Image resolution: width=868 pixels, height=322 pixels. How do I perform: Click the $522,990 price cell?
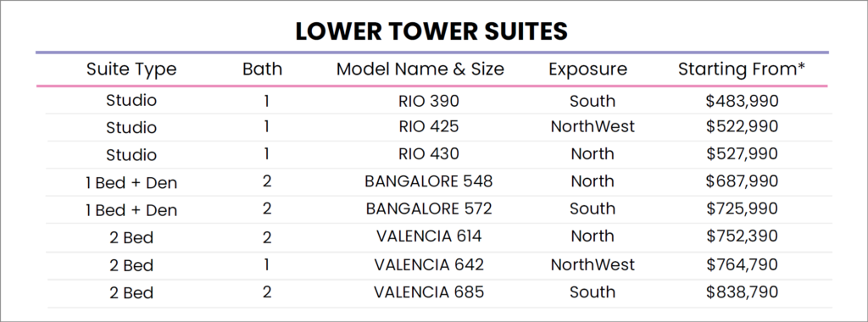[743, 127]
